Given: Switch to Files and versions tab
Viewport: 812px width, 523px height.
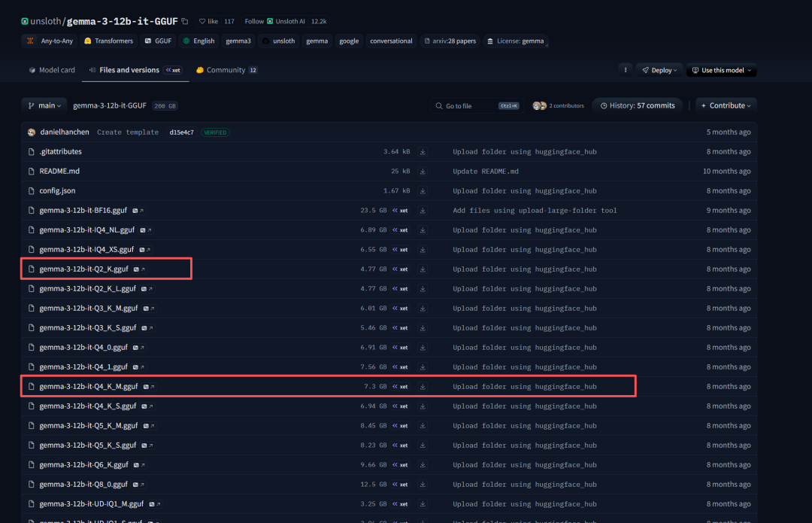Looking at the screenshot, I should 135,70.
